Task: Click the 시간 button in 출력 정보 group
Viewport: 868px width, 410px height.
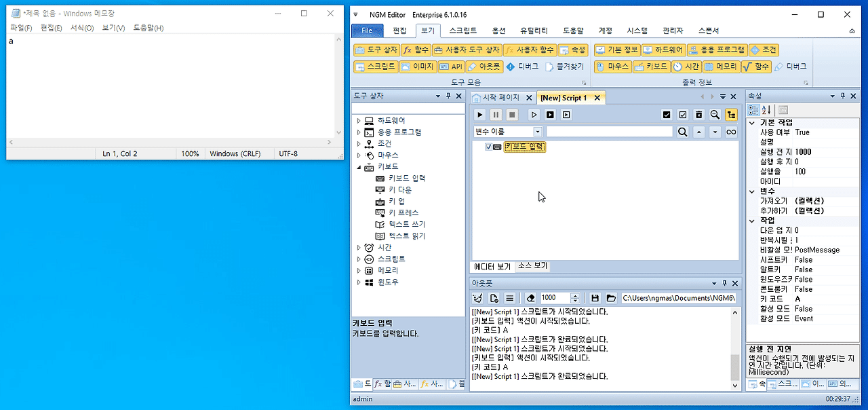Action: coord(686,67)
